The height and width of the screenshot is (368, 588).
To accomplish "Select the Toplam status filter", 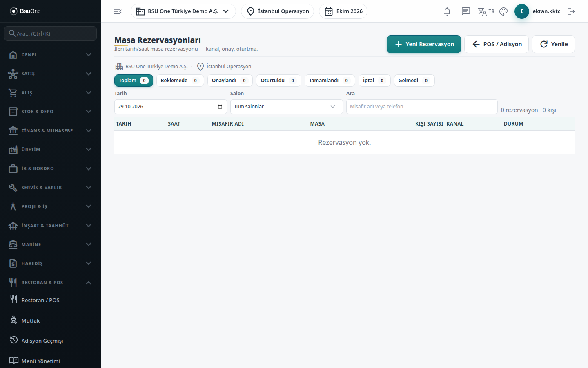I will point(134,81).
